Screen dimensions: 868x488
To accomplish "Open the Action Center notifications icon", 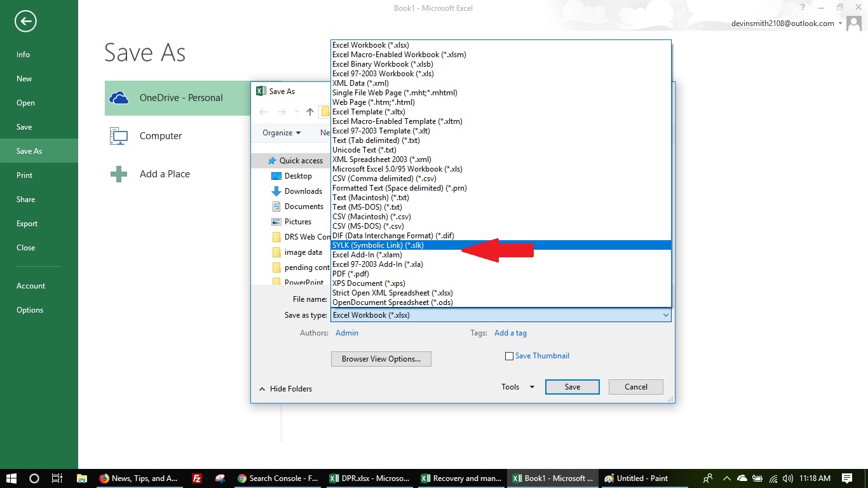I will point(847,478).
